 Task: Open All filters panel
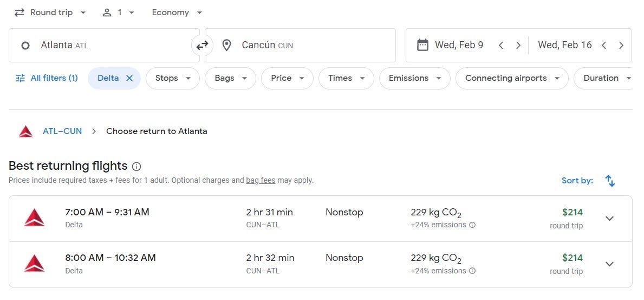[x=47, y=78]
